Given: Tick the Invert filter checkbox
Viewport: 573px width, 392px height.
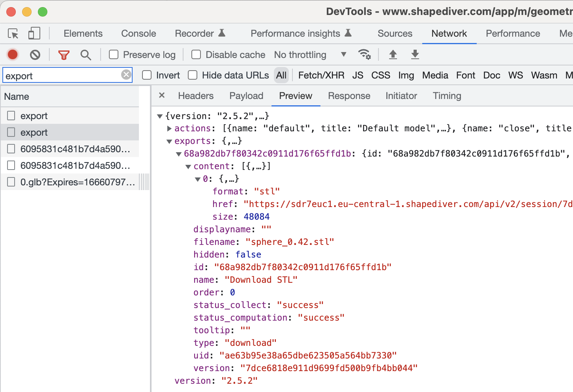Looking at the screenshot, I should [x=147, y=75].
